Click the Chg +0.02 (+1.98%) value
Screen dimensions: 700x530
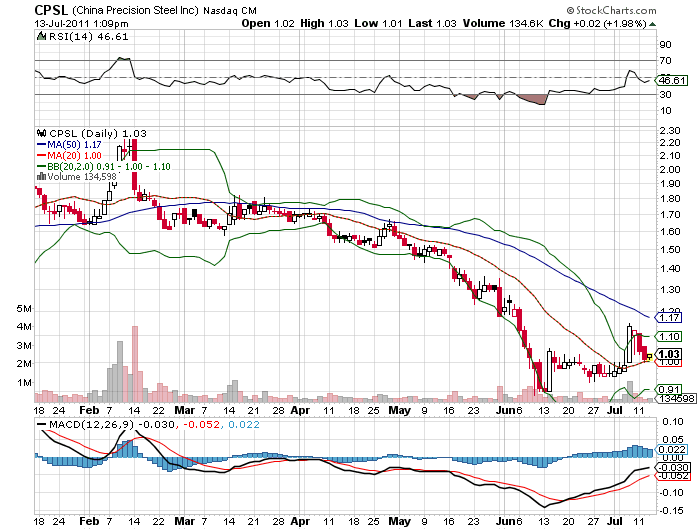coord(597,24)
